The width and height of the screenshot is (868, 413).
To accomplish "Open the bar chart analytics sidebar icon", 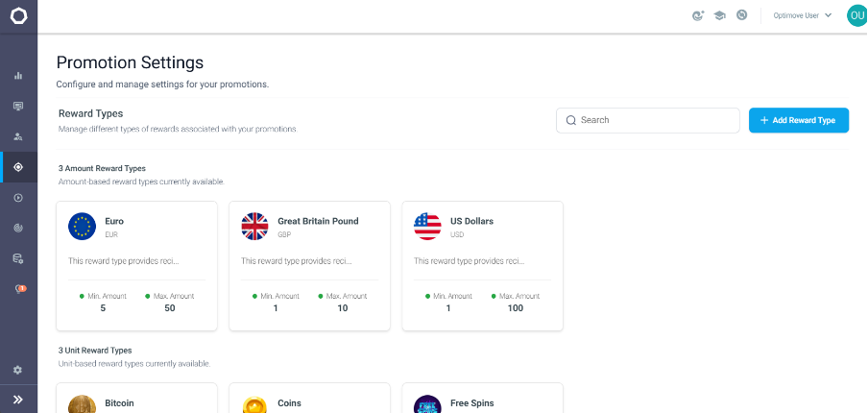I will click(x=18, y=76).
